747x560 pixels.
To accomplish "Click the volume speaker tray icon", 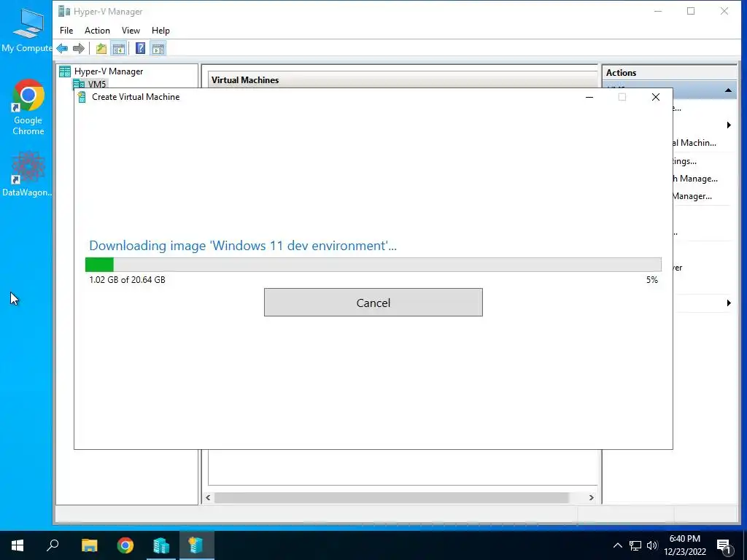I will point(652,545).
